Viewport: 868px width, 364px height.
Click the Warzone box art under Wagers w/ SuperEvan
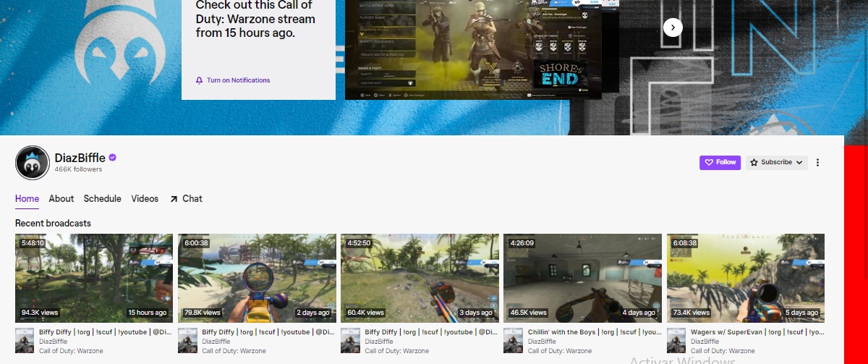676,341
